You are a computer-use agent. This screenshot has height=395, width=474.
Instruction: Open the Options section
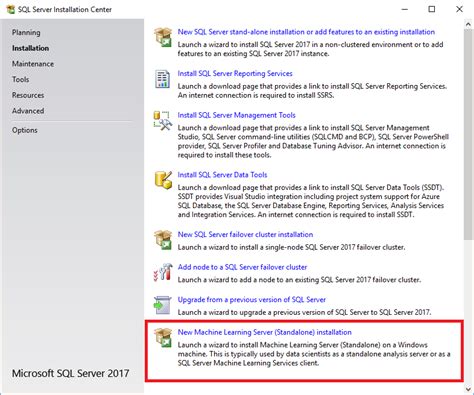pos(25,130)
